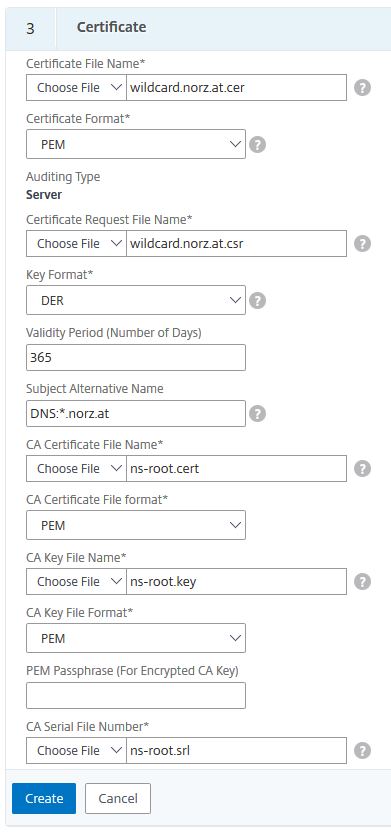The image size is (391, 833).
Task: Click help icon beside CA Certificate File Name
Action: [x=362, y=469]
